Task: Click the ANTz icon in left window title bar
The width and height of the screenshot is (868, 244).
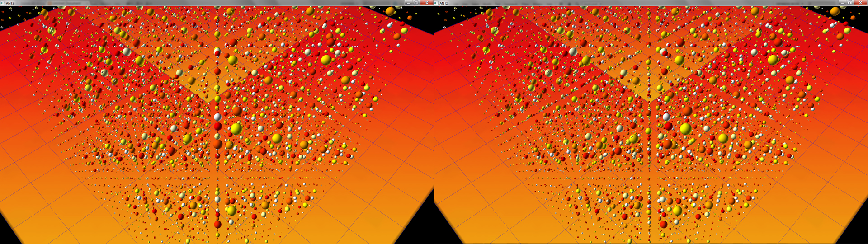Action: point(3,3)
